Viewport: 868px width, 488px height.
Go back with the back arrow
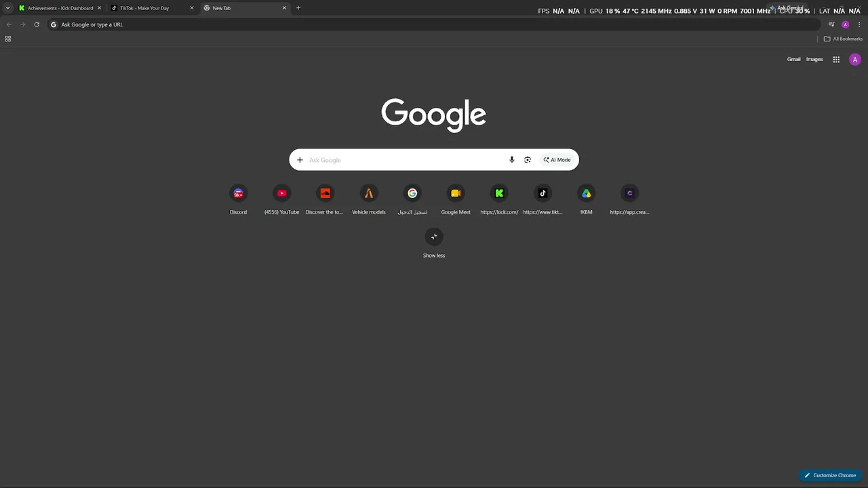point(9,24)
